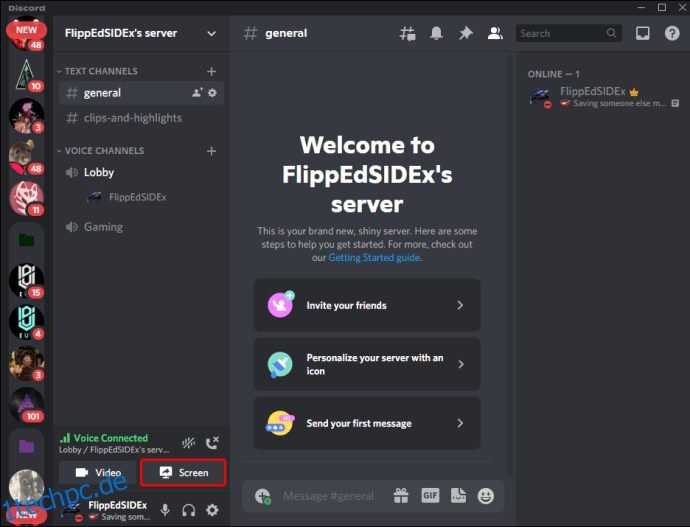Image resolution: width=690 pixels, height=527 pixels.
Task: Click the Search input field
Action: click(x=569, y=33)
